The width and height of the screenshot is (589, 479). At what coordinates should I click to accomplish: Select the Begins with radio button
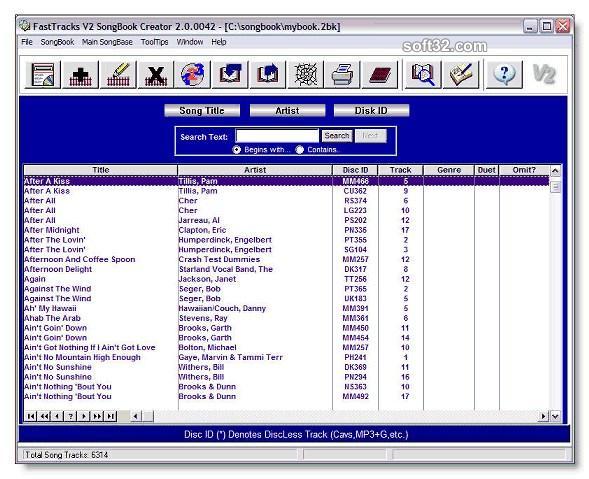click(236, 150)
